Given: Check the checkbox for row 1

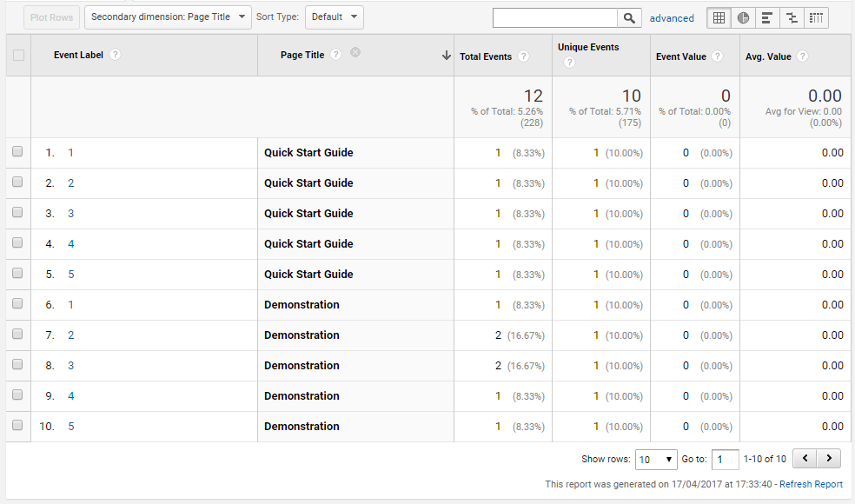Looking at the screenshot, I should pyautogui.click(x=17, y=152).
